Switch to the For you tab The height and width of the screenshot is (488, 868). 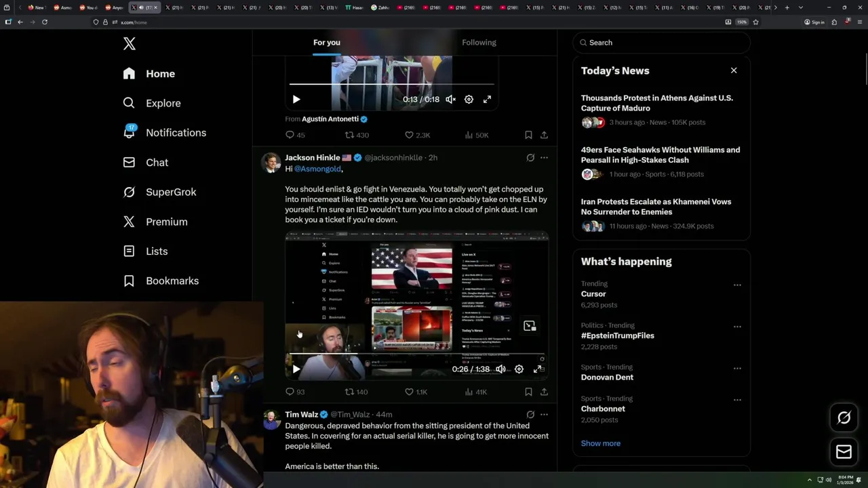coord(327,43)
